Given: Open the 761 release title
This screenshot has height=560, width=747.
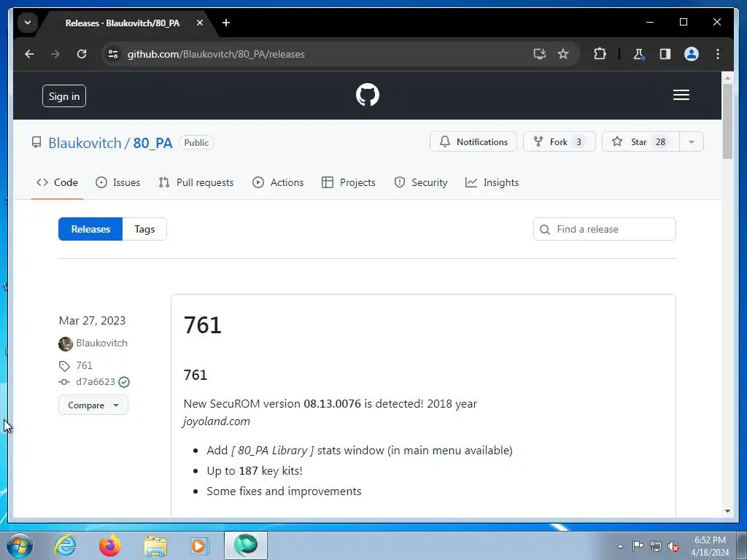Looking at the screenshot, I should [203, 325].
